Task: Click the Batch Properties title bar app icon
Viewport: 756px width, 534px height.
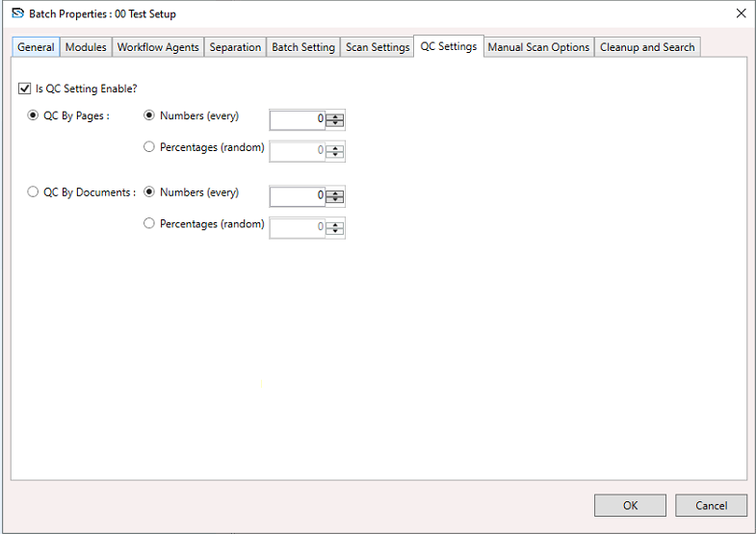Action: [18, 13]
